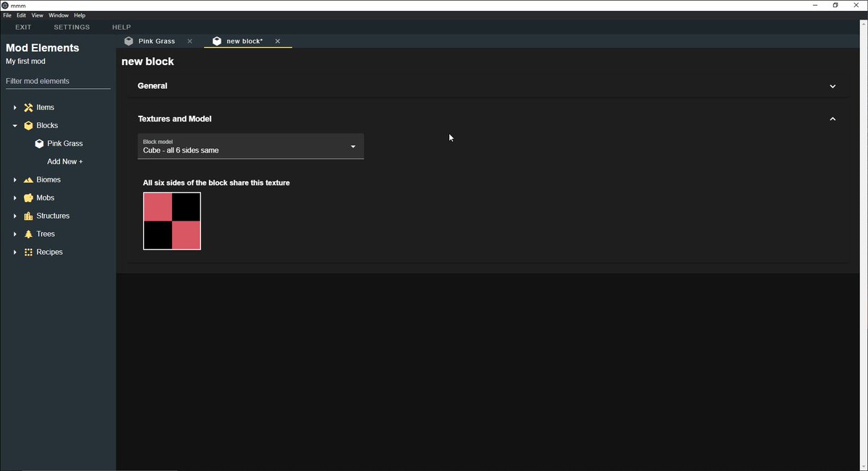This screenshot has height=471, width=868.
Task: Restore down the mmm window
Action: click(835, 5)
